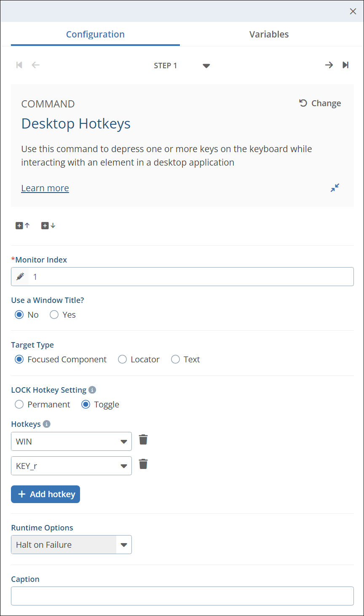Collapse the command description panel
Viewport: 364px width, 616px height.
coord(335,188)
